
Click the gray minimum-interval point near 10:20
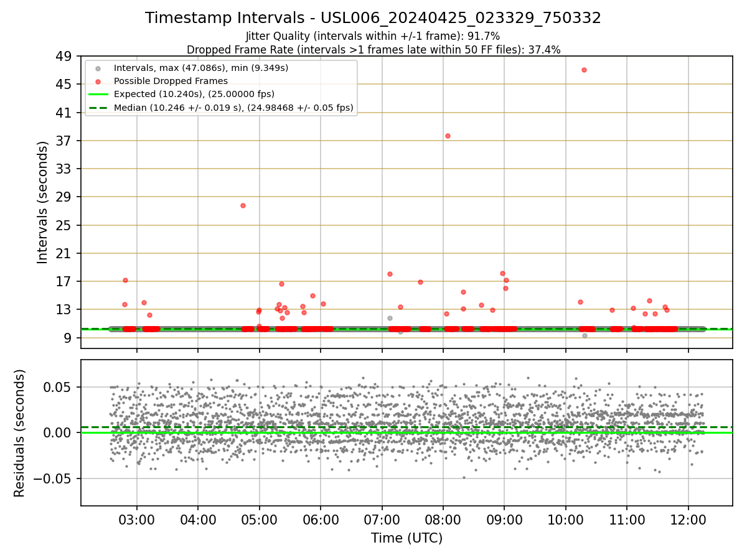[x=585, y=335]
